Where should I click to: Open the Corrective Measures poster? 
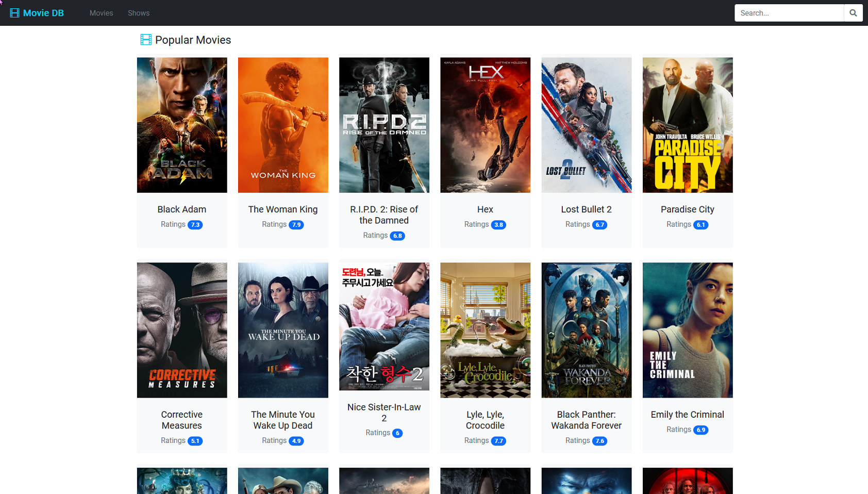coord(182,330)
